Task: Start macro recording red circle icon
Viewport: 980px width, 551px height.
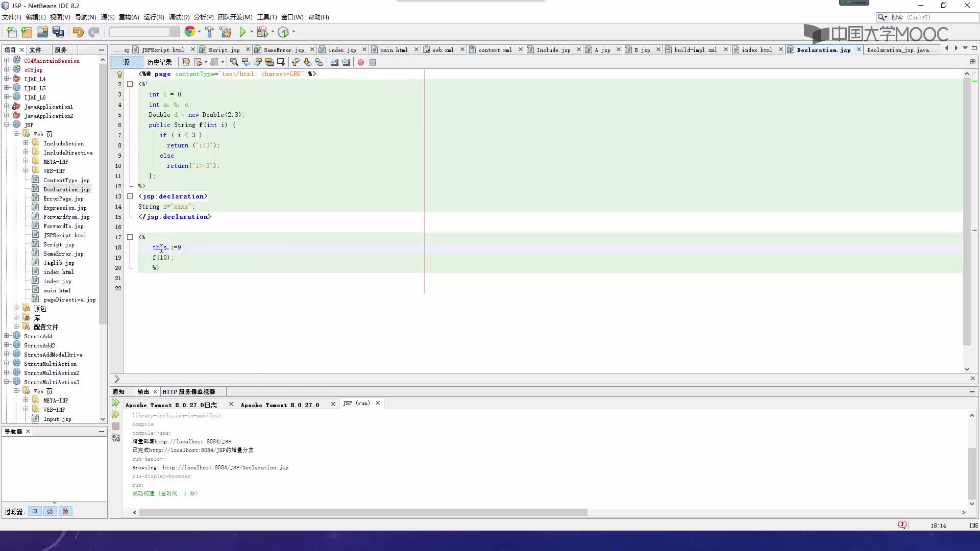Action: [361, 62]
